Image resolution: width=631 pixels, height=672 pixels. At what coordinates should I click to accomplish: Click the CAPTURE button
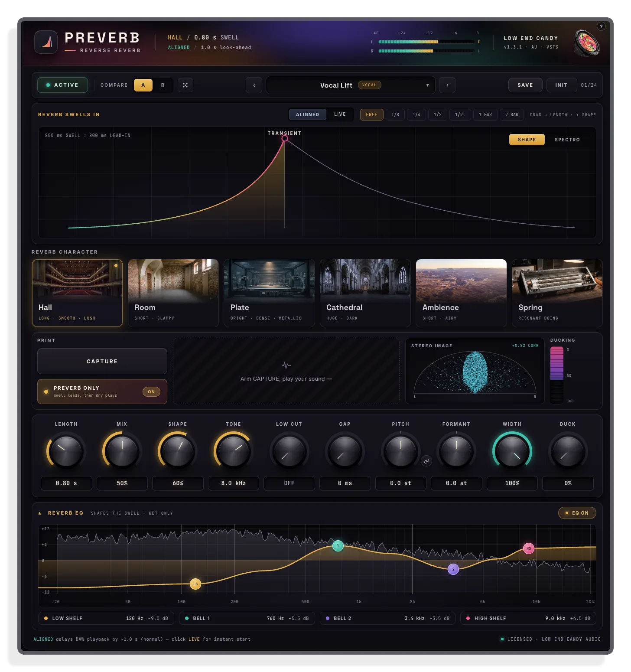[102, 361]
